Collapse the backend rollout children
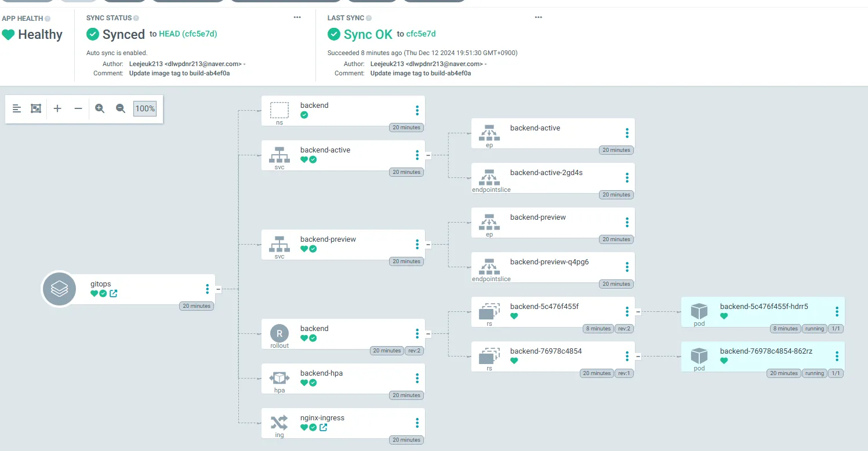The height and width of the screenshot is (451, 868). point(428,333)
